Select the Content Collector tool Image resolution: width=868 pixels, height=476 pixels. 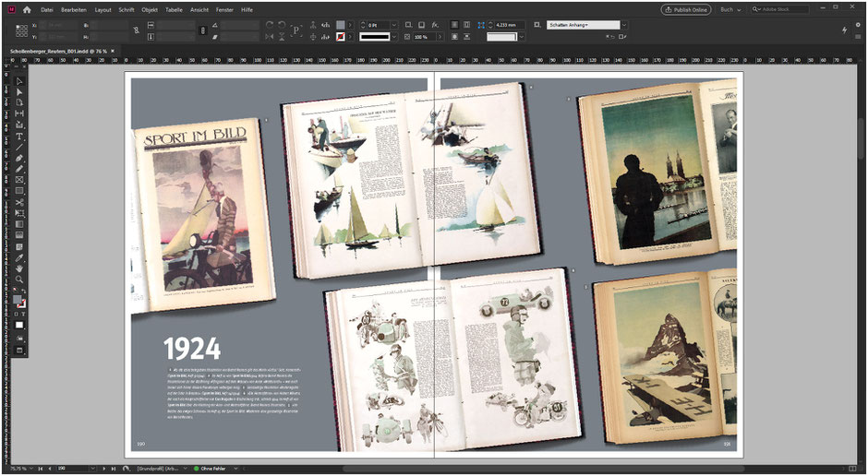tap(19, 125)
